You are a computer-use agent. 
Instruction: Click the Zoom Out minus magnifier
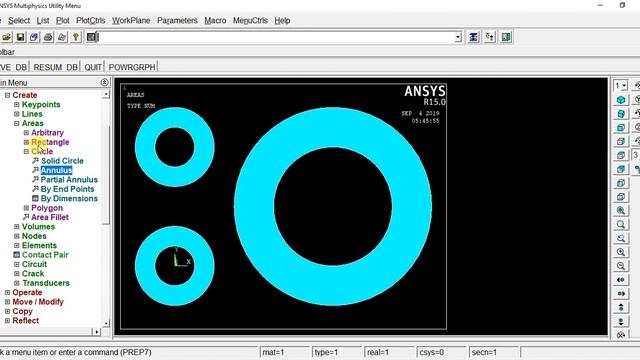[x=621, y=266]
